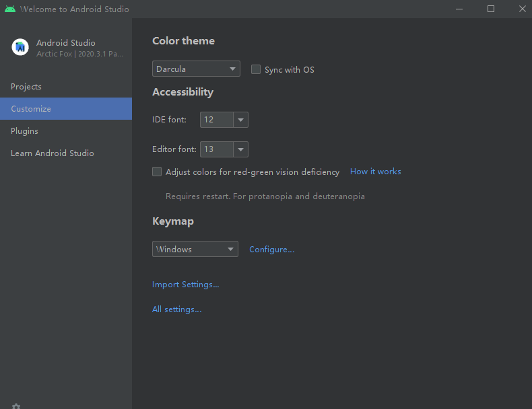The image size is (532, 409).
Task: Click the Configure... keymap link
Action: [272, 250]
